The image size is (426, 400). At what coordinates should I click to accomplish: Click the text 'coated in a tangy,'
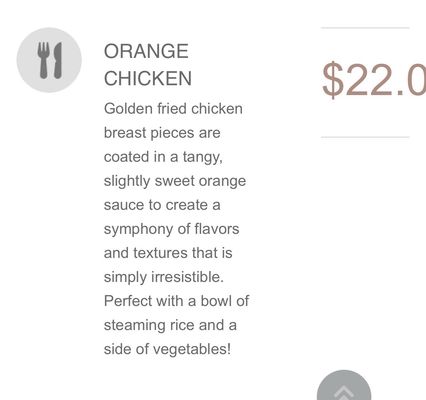pyautogui.click(x=163, y=157)
